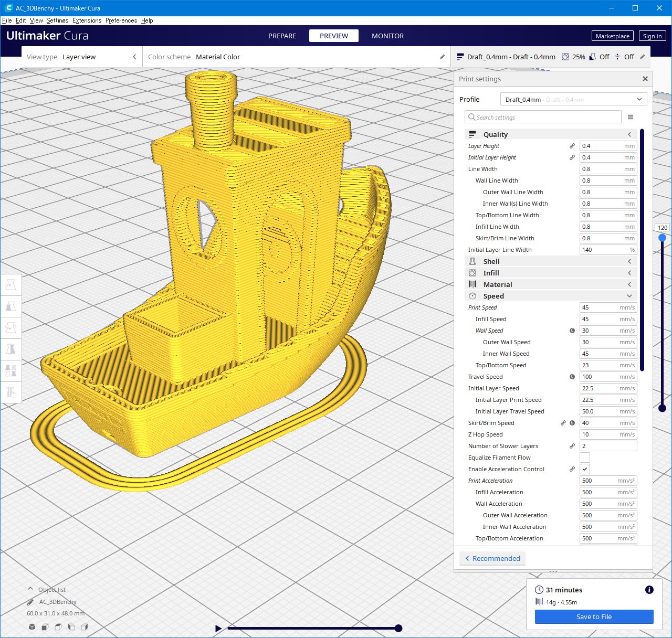Click the Print Acceleration value field

tap(608, 481)
